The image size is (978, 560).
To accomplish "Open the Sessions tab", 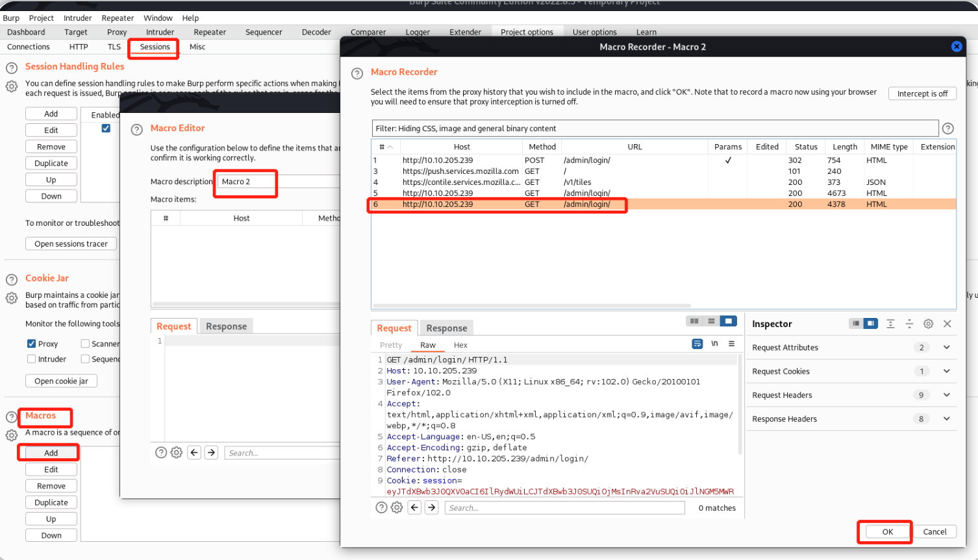I will click(155, 47).
